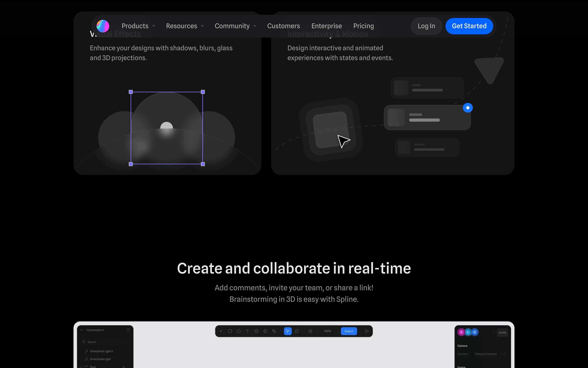The width and height of the screenshot is (588, 368).
Task: Expand the Resources navigation menu
Action: [185, 26]
